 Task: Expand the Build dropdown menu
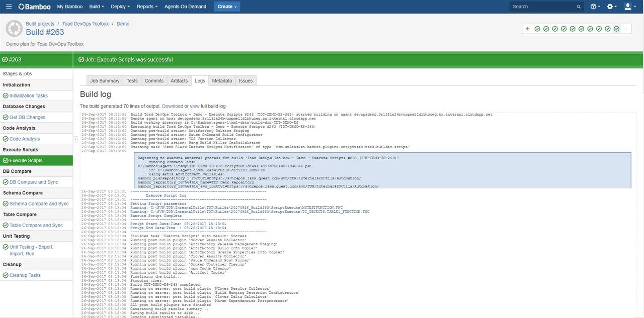point(97,7)
